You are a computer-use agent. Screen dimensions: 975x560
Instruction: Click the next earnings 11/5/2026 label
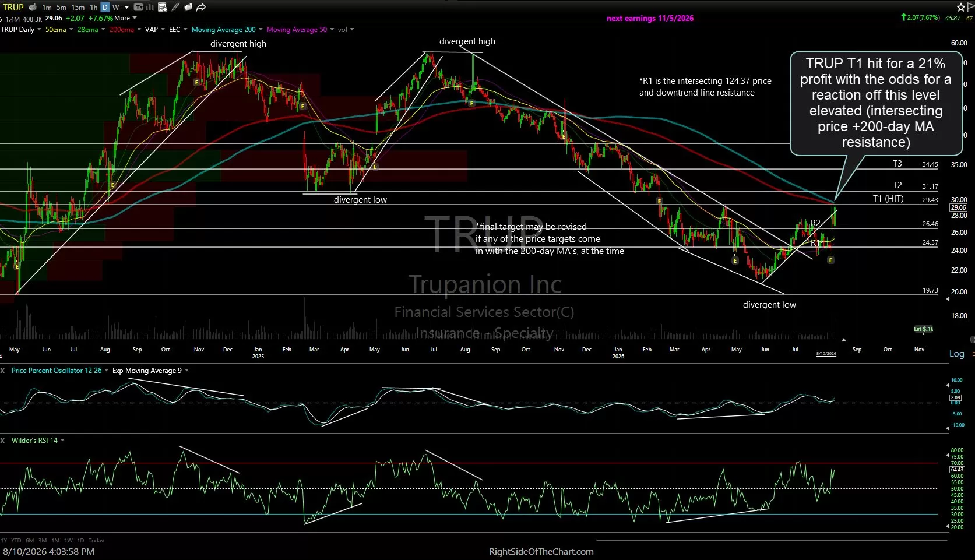[x=650, y=18]
